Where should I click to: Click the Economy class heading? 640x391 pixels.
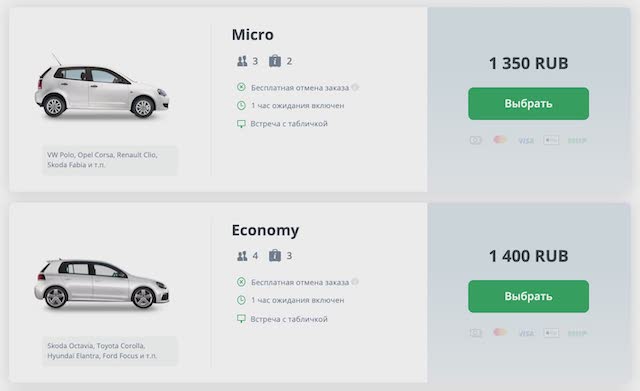coord(265,230)
